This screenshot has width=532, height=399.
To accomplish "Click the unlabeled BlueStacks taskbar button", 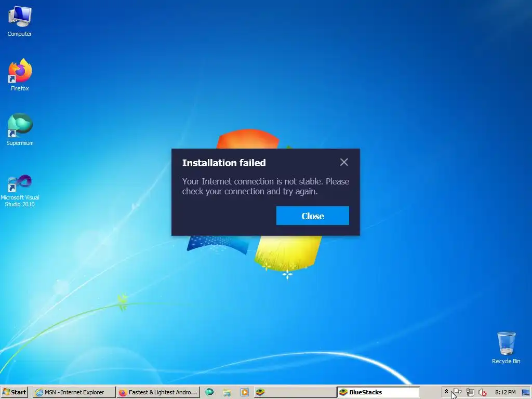I will 295,392.
